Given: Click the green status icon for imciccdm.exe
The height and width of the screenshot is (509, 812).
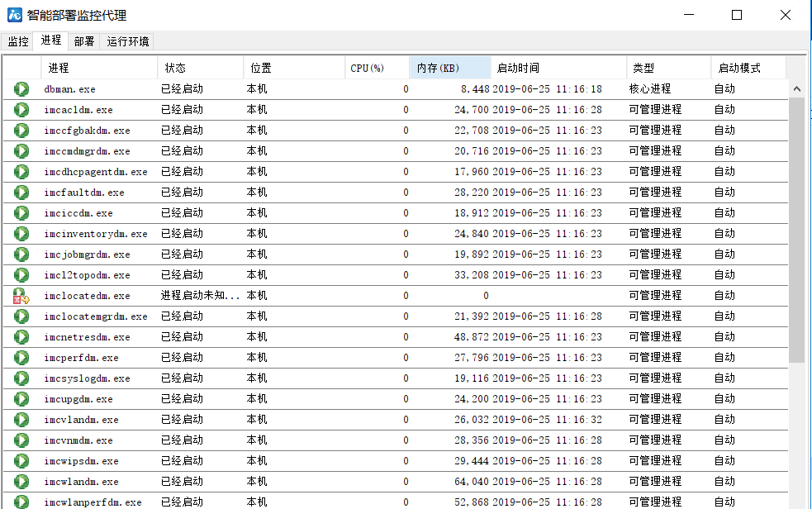Looking at the screenshot, I should [x=21, y=213].
